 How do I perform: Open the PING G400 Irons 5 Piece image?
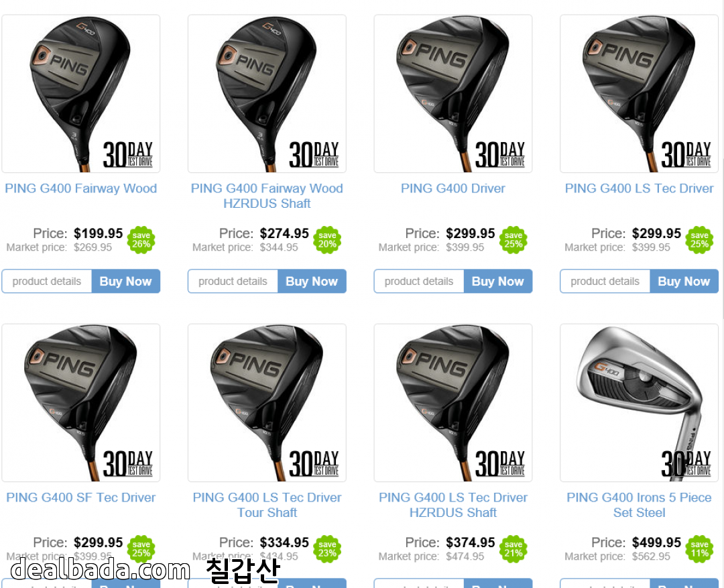[x=639, y=403]
